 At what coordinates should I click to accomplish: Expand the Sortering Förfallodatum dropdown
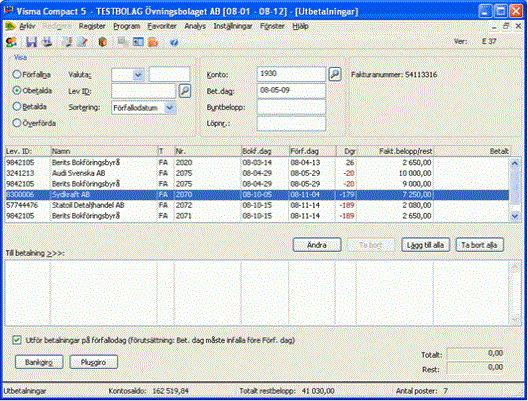tap(170, 108)
